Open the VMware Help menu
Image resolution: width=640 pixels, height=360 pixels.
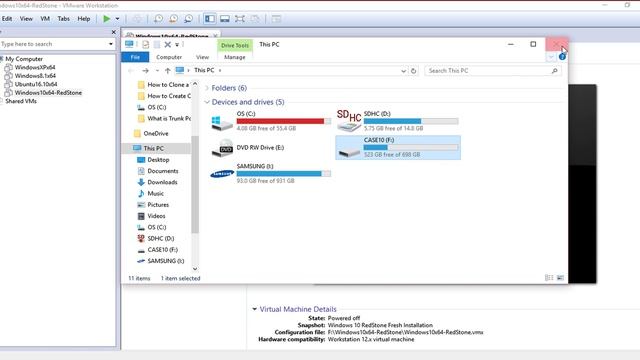(84, 19)
